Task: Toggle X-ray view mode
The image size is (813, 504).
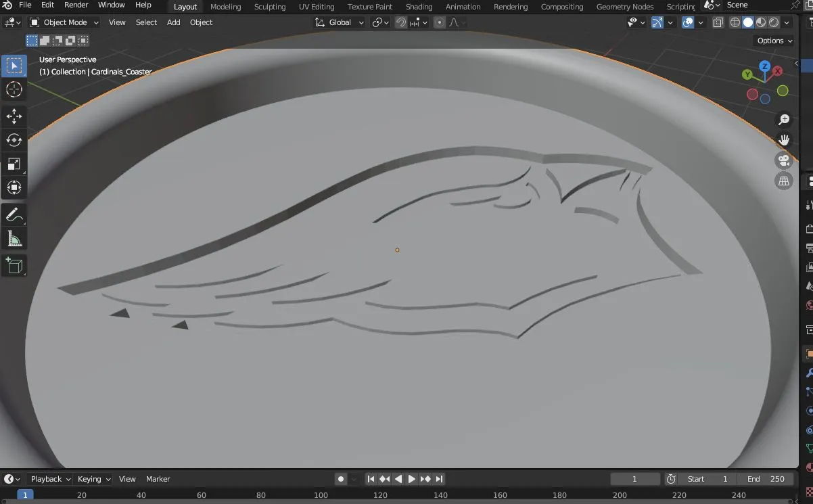Action: [718, 22]
